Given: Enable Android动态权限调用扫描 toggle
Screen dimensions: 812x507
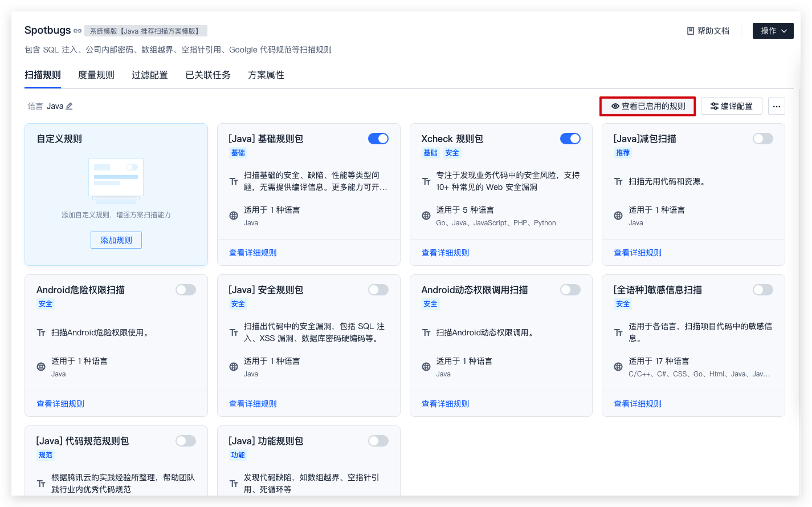Looking at the screenshot, I should coord(570,290).
